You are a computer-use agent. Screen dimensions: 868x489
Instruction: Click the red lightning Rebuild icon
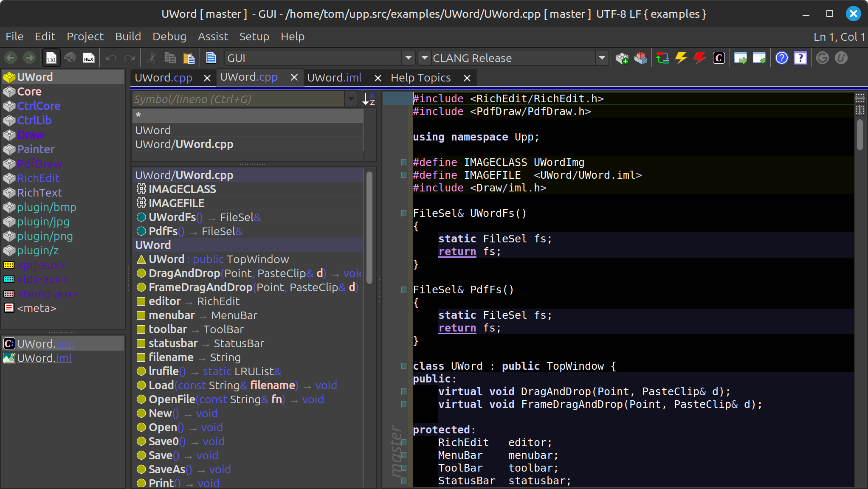(x=700, y=58)
